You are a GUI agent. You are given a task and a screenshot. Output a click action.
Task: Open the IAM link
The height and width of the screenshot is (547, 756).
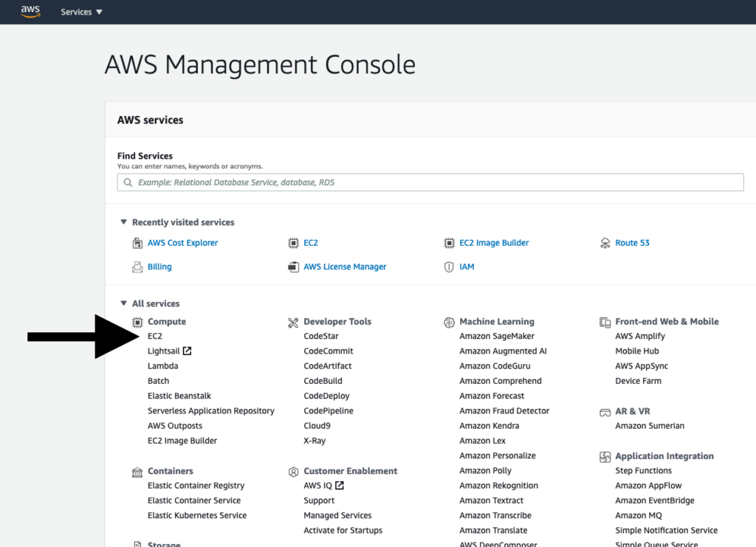point(467,266)
